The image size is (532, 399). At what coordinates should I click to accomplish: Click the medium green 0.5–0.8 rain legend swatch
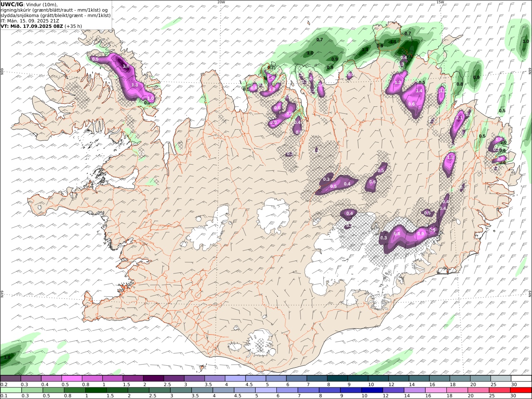point(53,390)
